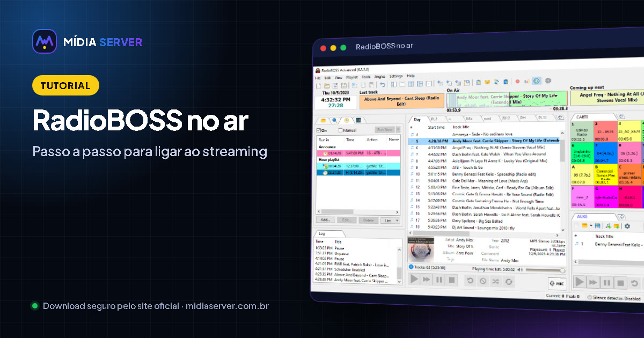Open the bar chart statistics icon
Screen dimensions: 644x338
click(526, 82)
